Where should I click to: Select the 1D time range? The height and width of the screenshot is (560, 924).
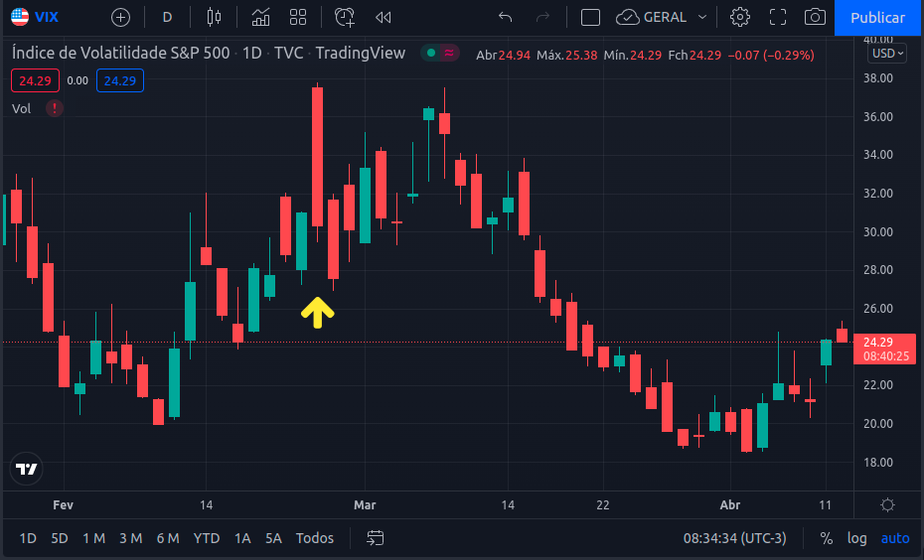(28, 538)
